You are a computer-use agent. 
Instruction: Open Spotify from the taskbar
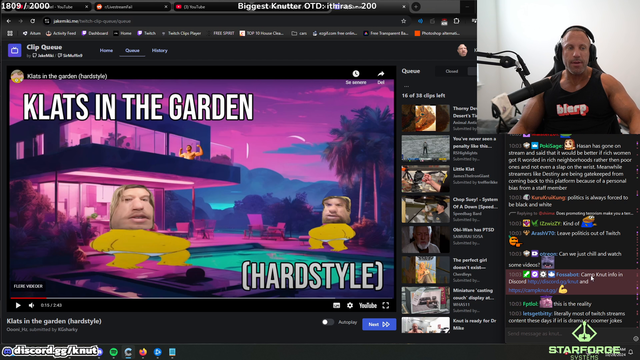point(113,352)
